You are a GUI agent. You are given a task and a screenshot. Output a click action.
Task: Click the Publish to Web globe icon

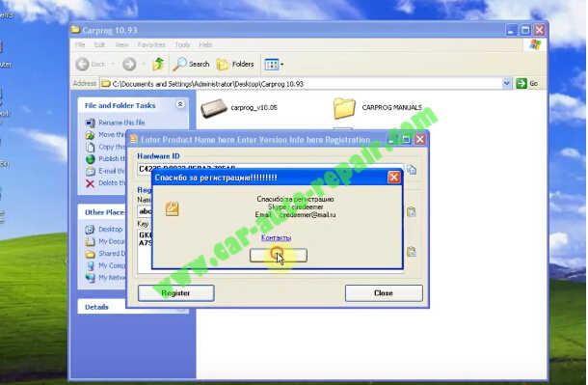click(x=90, y=159)
